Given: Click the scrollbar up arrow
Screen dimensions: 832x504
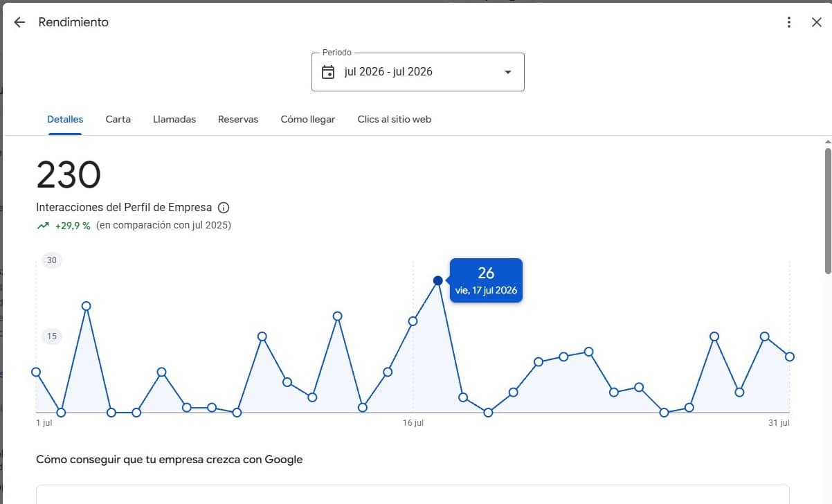Looking at the screenshot, I should (x=828, y=141).
